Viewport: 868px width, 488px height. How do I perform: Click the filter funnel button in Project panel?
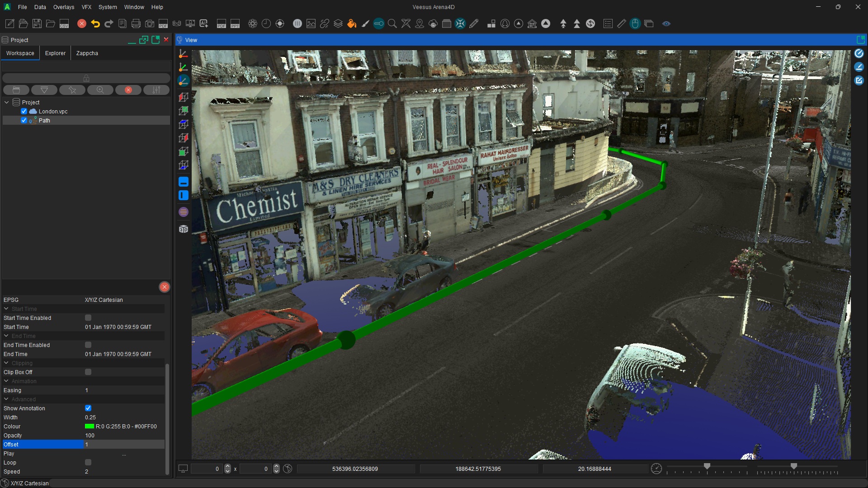tap(44, 90)
